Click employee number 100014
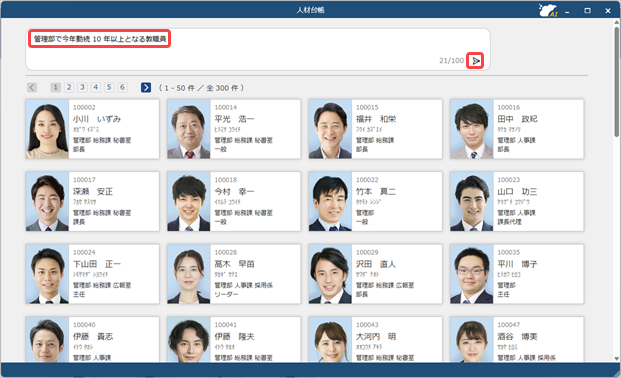This screenshot has width=621, height=378. point(225,107)
